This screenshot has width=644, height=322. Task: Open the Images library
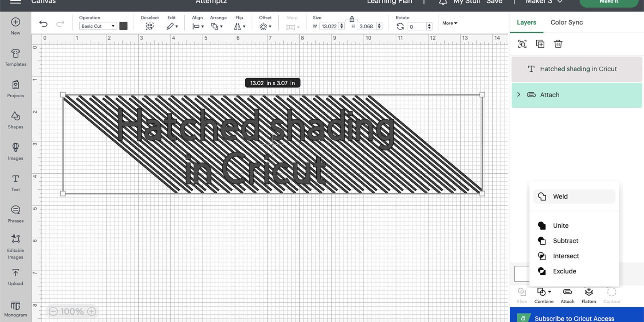tap(15, 152)
